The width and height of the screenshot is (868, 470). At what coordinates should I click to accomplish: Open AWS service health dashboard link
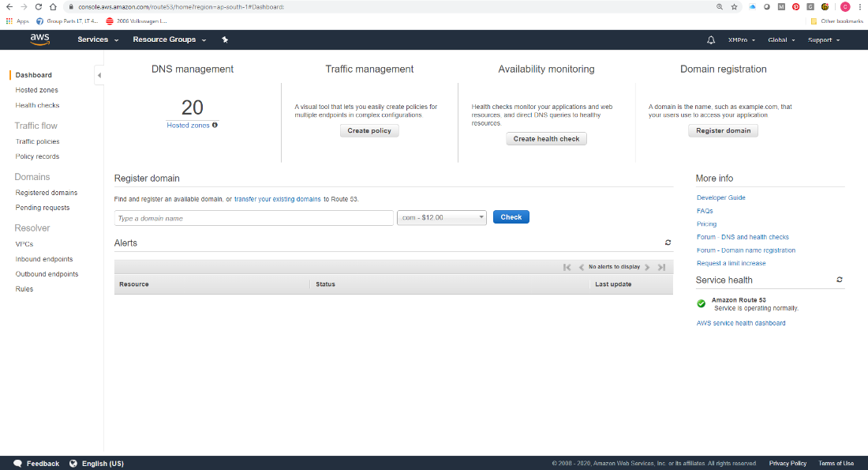point(741,323)
